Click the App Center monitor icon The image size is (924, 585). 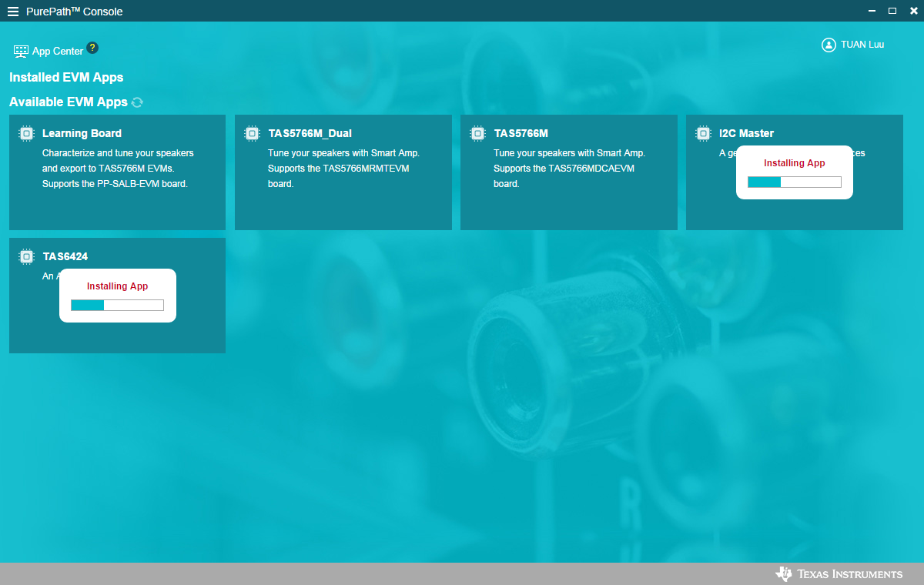(x=21, y=52)
